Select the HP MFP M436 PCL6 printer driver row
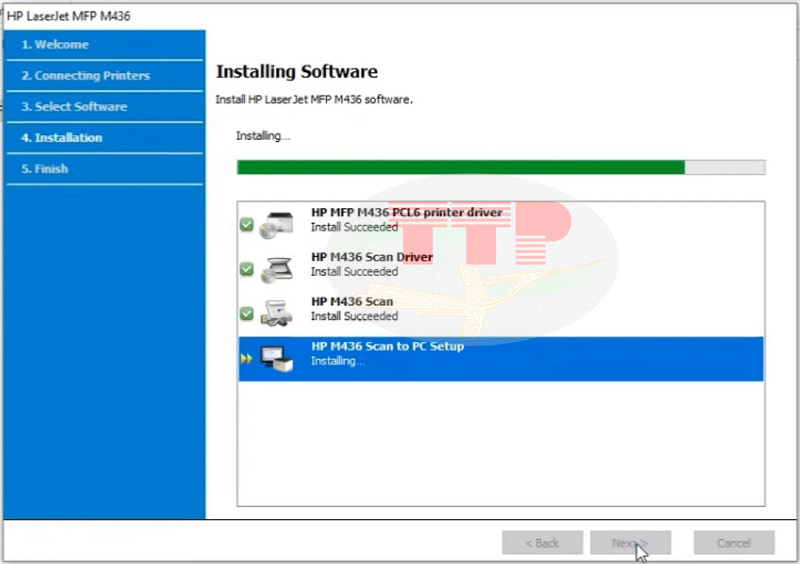Image resolution: width=800 pixels, height=564 pixels. (501, 225)
